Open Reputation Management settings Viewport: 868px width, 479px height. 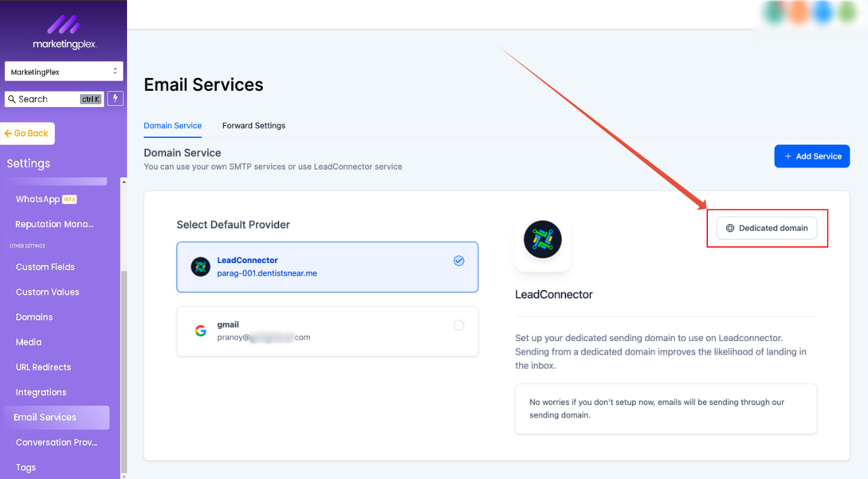[x=54, y=224]
